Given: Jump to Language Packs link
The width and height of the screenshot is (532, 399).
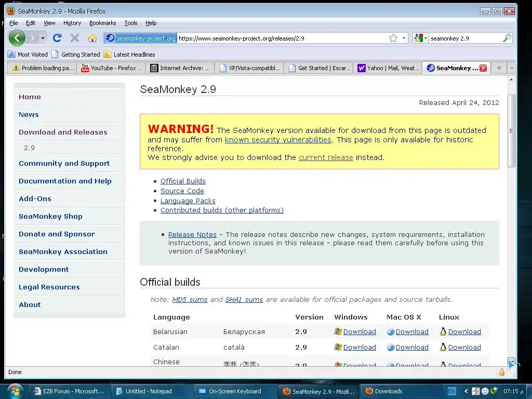Looking at the screenshot, I should pos(188,201).
